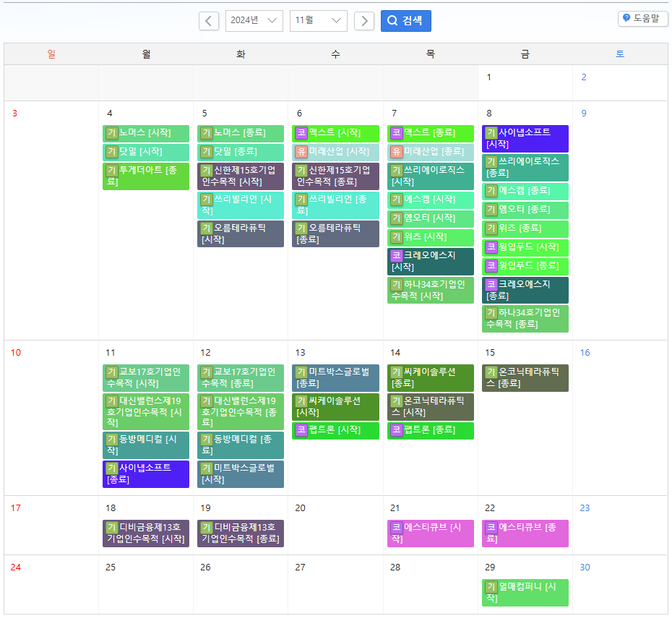The height and width of the screenshot is (621, 672).
Task: Click the 일 weekday column header
Action: pos(51,54)
